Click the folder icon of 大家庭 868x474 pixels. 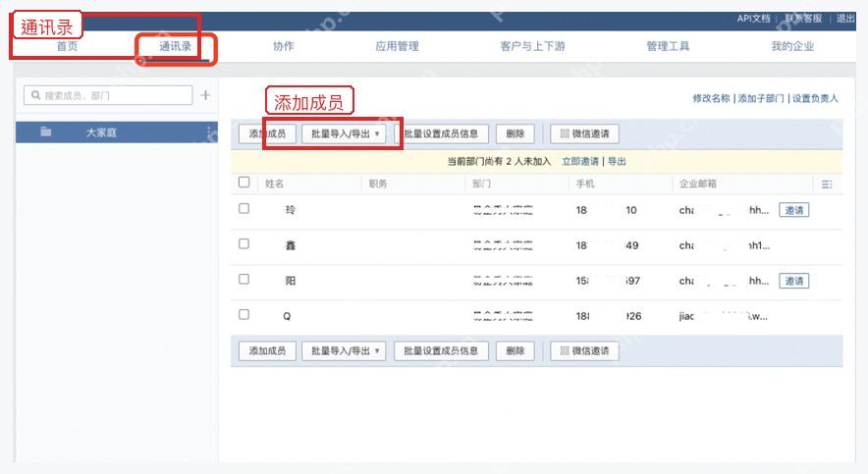click(x=45, y=132)
